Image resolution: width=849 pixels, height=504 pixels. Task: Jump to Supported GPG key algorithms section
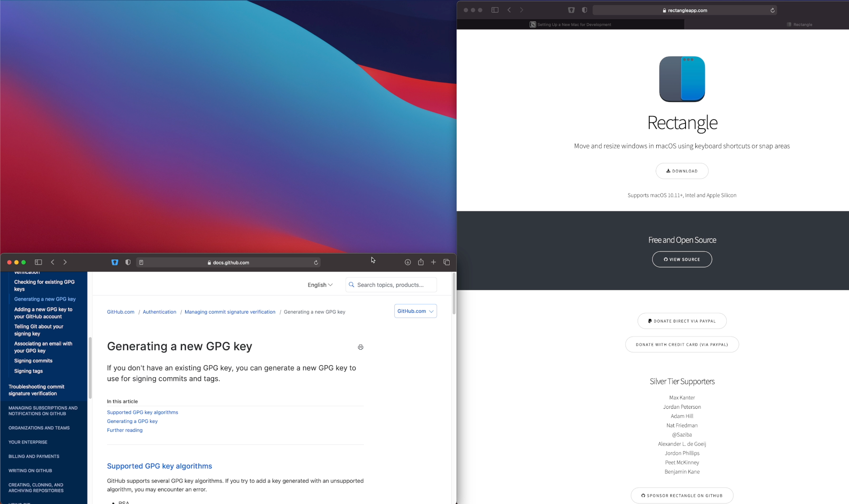point(143,412)
